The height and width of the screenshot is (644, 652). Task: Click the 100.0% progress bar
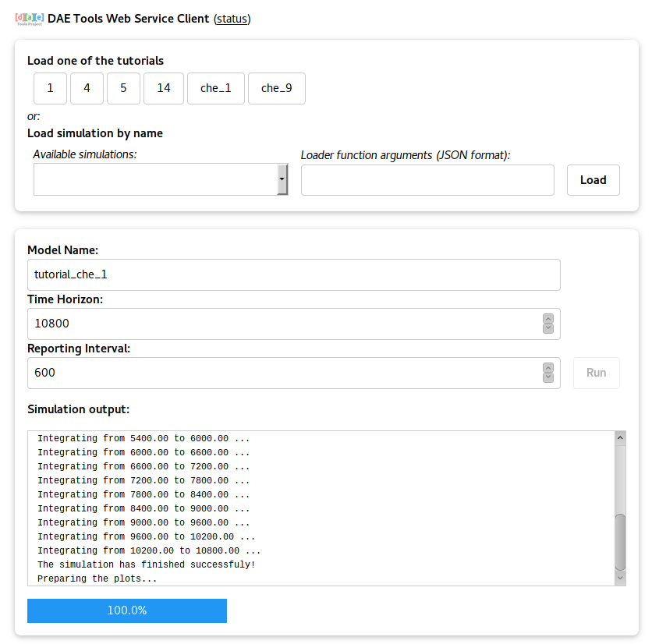[x=127, y=610]
